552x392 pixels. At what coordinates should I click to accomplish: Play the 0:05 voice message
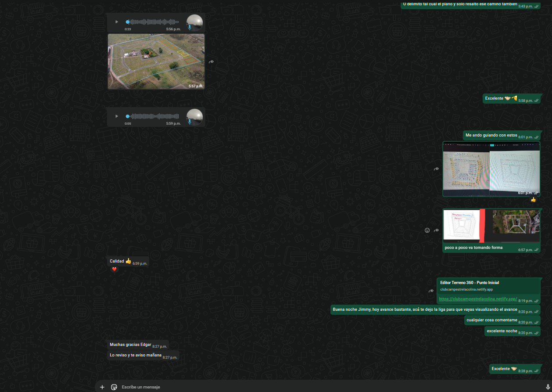[117, 116]
